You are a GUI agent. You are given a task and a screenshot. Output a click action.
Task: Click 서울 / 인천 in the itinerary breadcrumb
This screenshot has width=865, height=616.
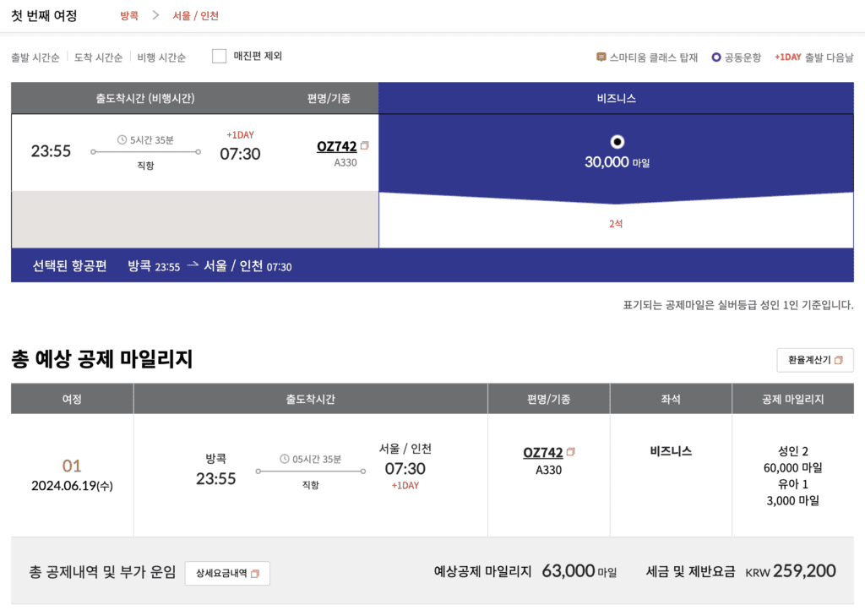pos(195,16)
